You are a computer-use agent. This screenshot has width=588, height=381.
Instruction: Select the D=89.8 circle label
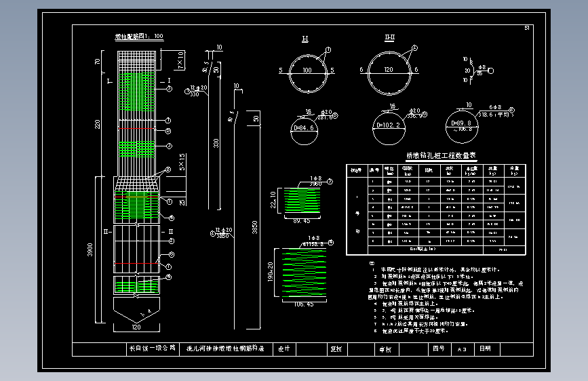461,123
